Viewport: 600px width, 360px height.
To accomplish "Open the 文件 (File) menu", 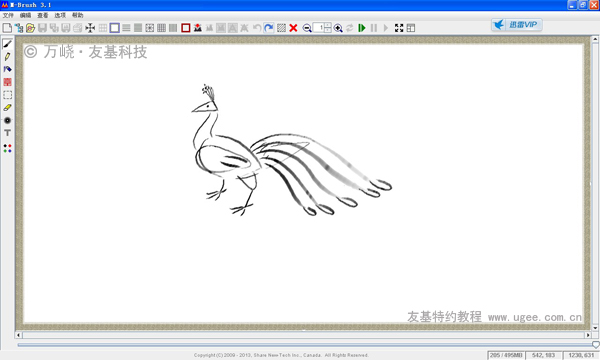I will (x=8, y=15).
